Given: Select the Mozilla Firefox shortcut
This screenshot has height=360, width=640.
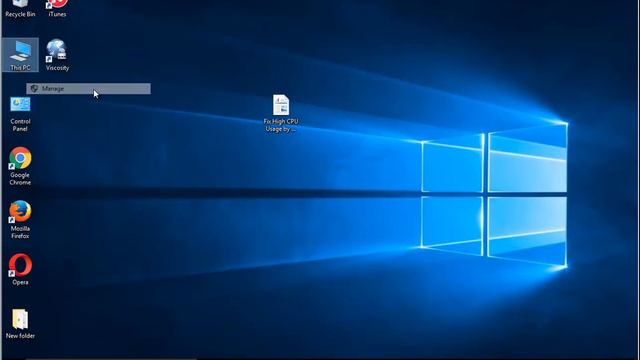Looking at the screenshot, I should pos(20,220).
